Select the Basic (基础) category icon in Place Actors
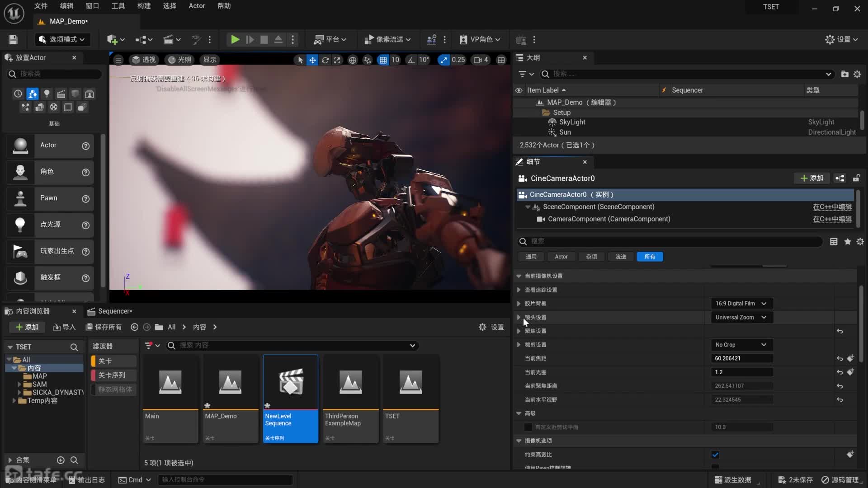Screen dimensions: 868x488 (x=32, y=94)
